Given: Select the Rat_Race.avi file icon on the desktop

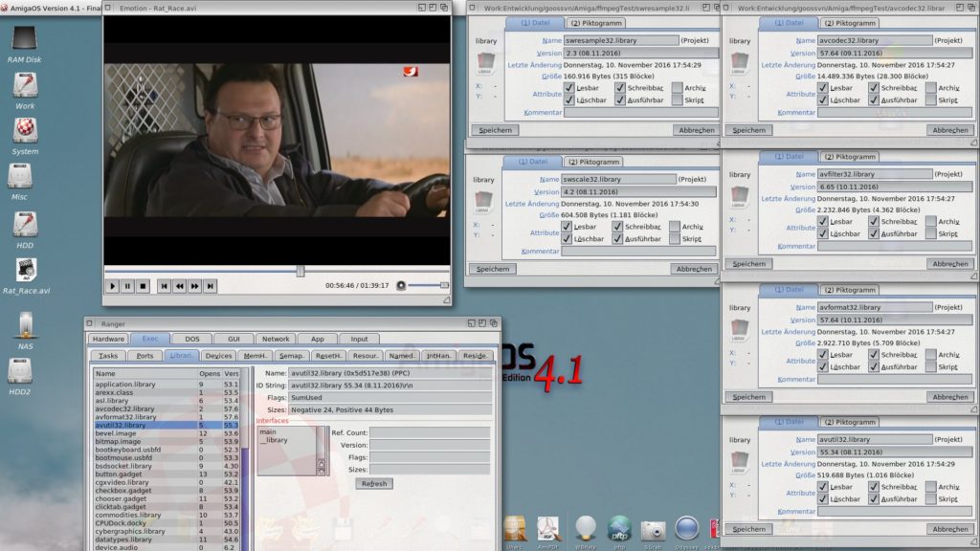Looking at the screenshot, I should click(x=26, y=271).
